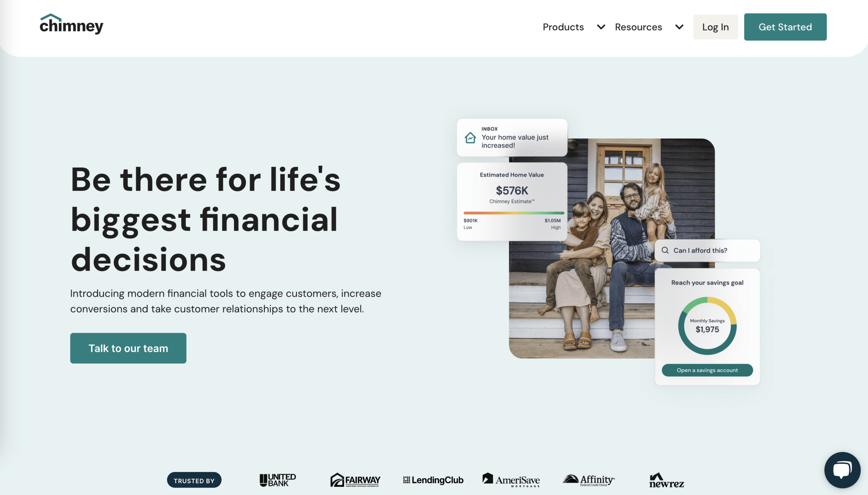Click the Open a savings account link

pos(707,370)
